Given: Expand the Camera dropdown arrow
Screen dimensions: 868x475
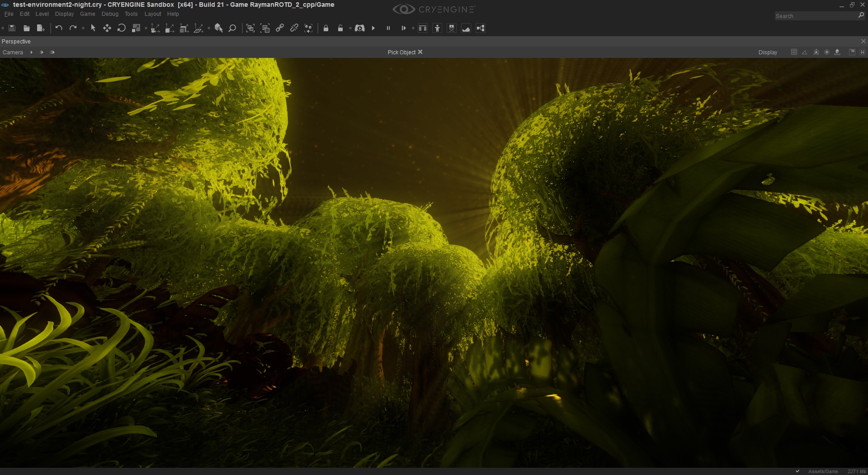Looking at the screenshot, I should (31, 52).
